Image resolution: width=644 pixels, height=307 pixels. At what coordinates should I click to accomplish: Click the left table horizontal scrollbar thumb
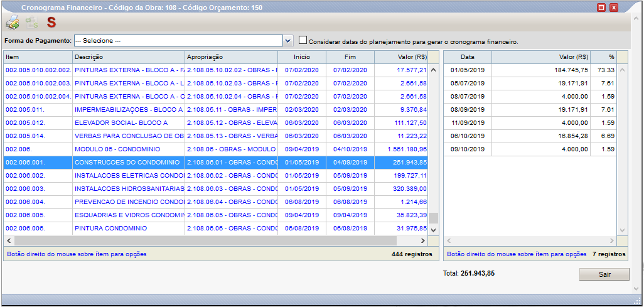pyautogui.click(x=205, y=241)
